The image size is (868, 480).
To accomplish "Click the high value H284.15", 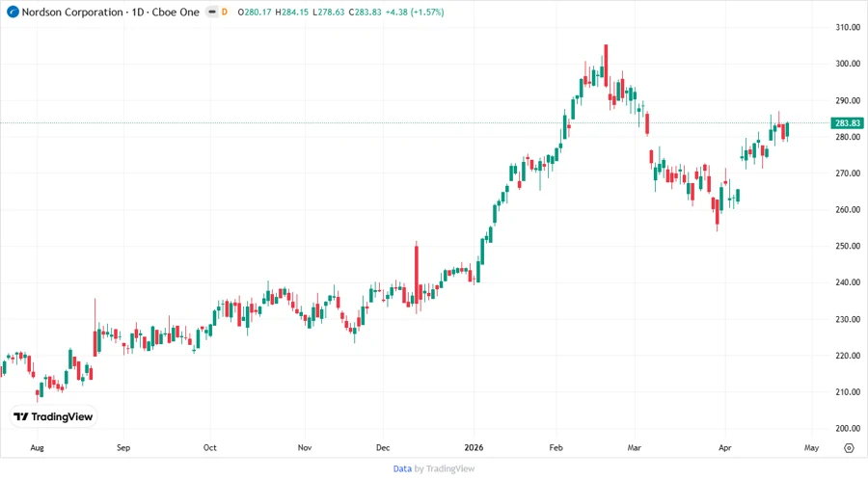I will 291,13.
